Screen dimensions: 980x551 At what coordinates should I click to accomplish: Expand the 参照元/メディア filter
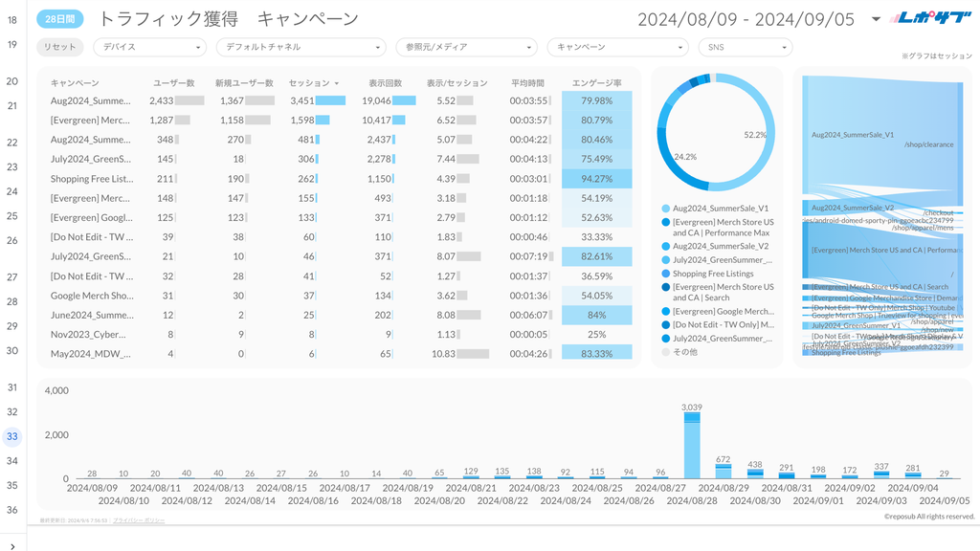click(x=467, y=46)
